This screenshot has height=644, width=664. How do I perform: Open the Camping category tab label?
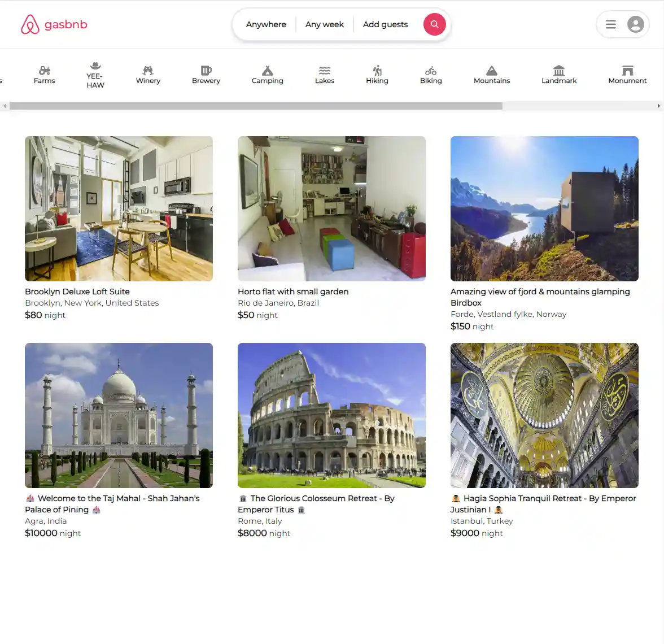coord(267,80)
